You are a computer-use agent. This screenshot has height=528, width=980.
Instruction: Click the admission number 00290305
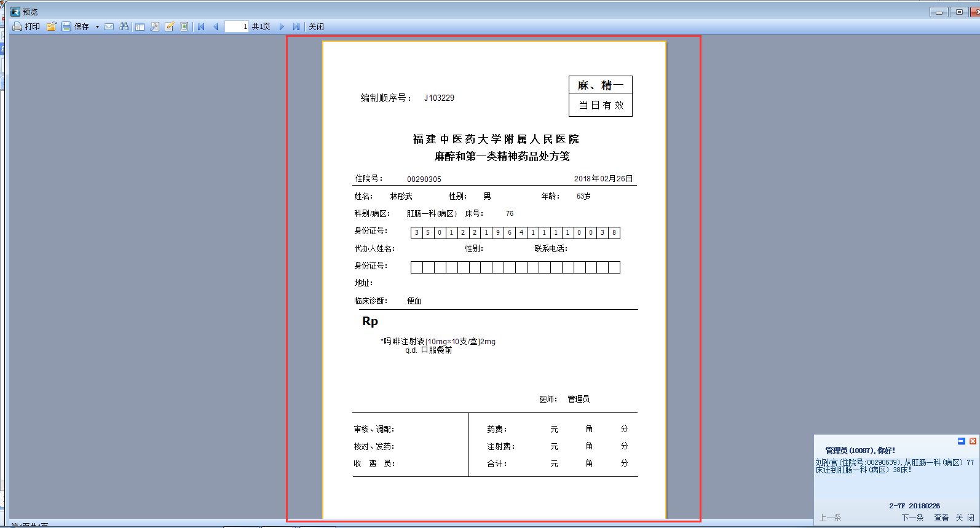coord(424,179)
